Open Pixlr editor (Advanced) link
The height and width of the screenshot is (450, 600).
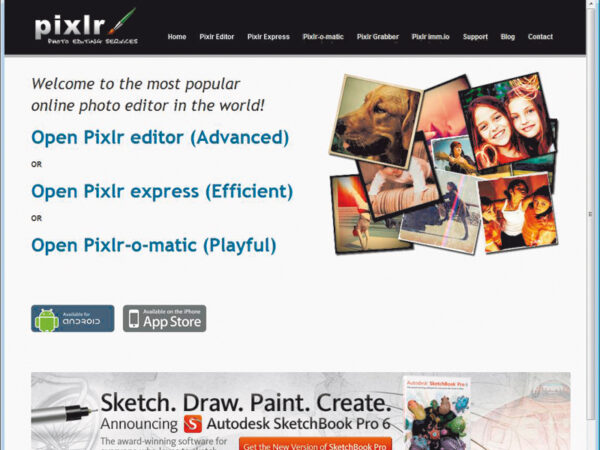point(160,138)
